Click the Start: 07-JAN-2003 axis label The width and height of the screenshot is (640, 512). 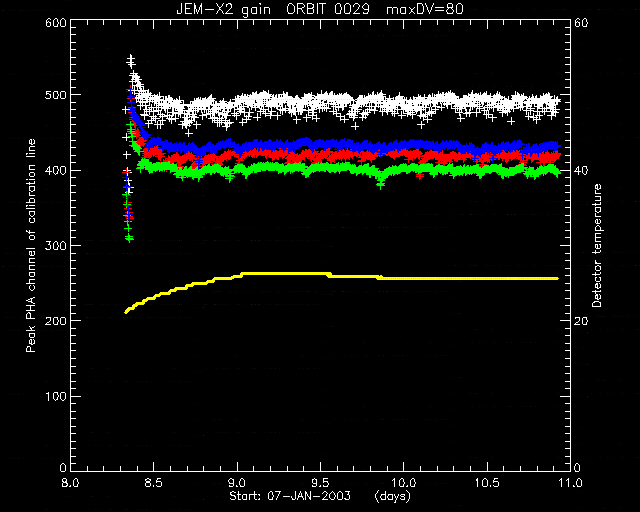(x=290, y=496)
